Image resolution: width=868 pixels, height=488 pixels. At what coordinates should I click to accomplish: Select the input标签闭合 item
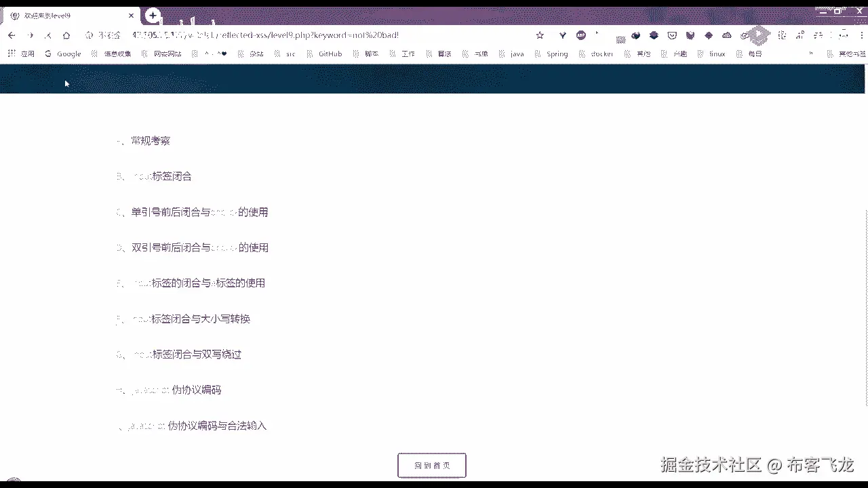point(155,176)
